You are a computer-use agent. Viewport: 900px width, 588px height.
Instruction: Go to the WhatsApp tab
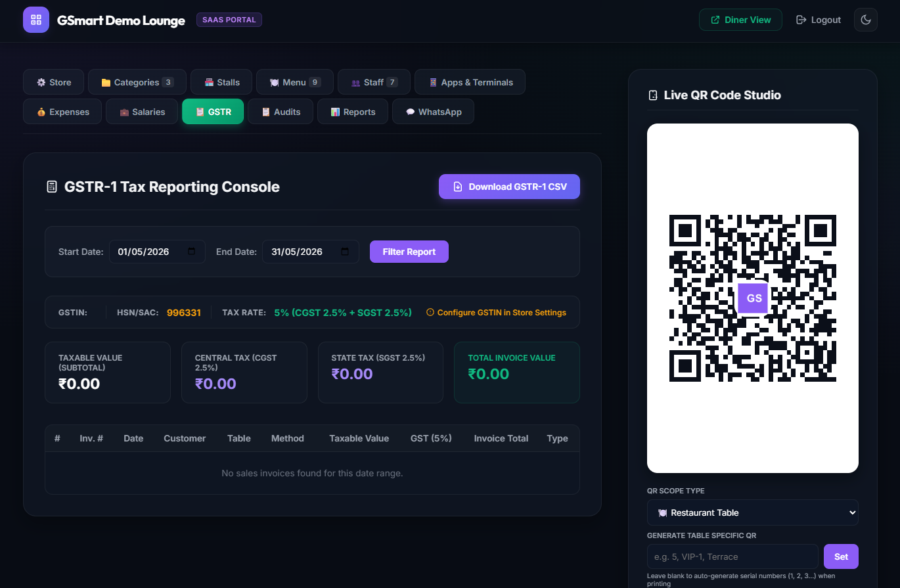433,112
